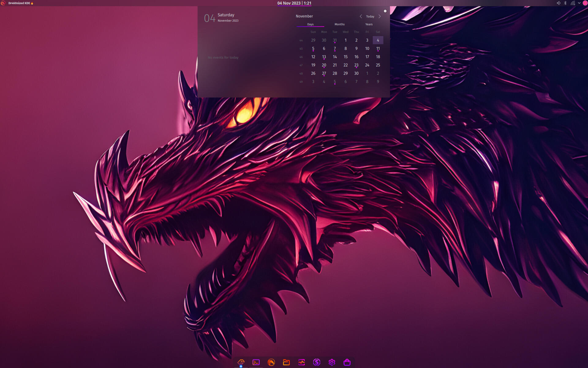Select November 9 in the calendar

(x=356, y=48)
